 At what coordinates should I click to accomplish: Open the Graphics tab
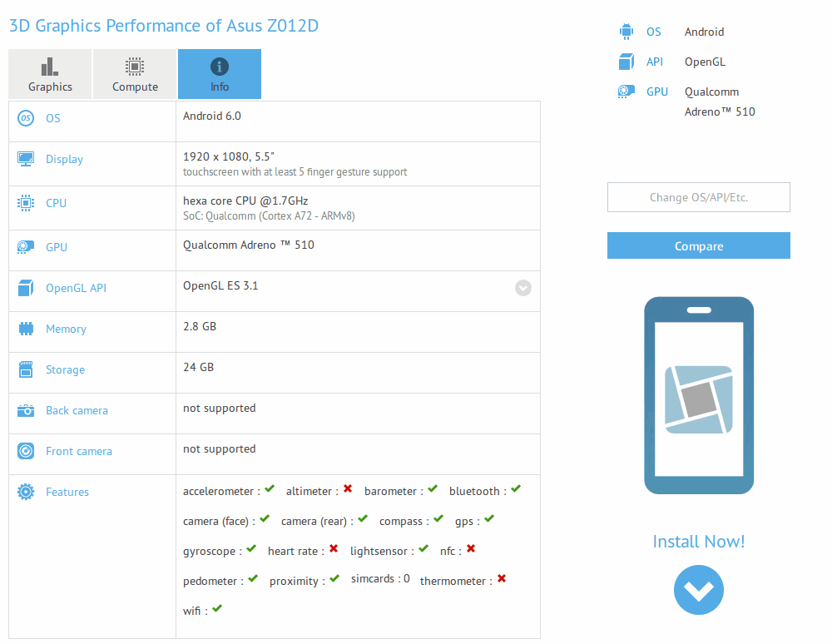[x=50, y=74]
